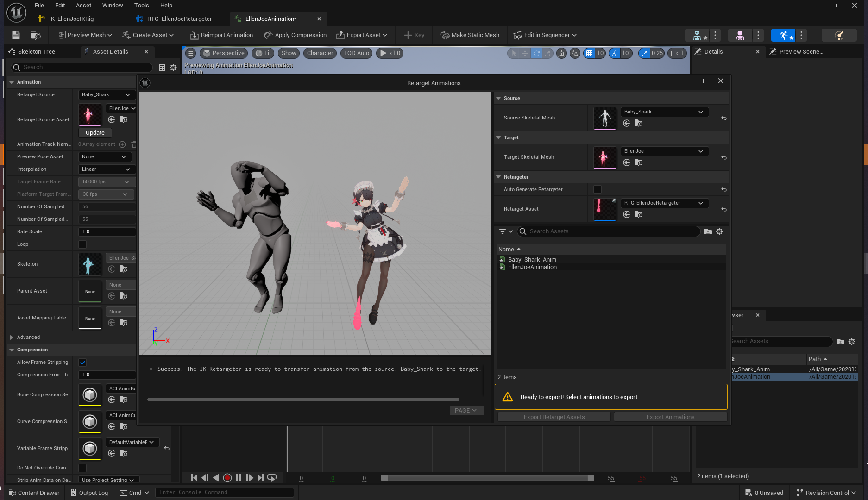Image resolution: width=868 pixels, height=500 pixels.
Task: Click Apply Compression button
Action: [295, 35]
